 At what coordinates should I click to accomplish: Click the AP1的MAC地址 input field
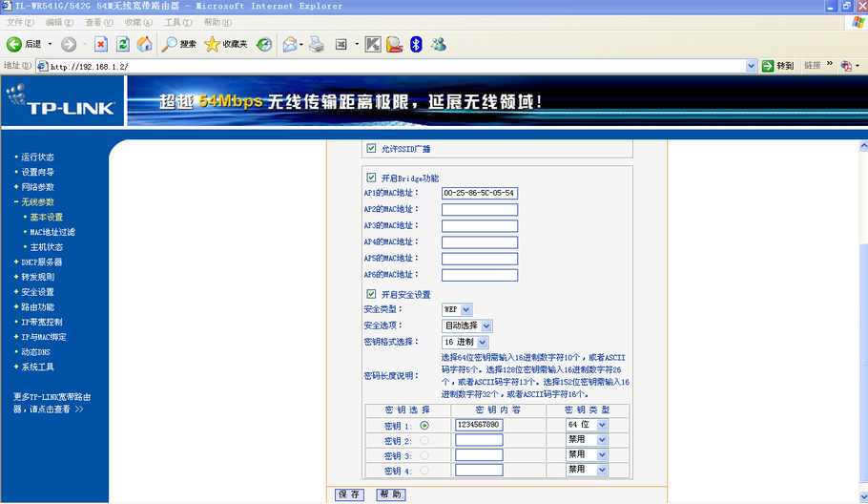[480, 193]
